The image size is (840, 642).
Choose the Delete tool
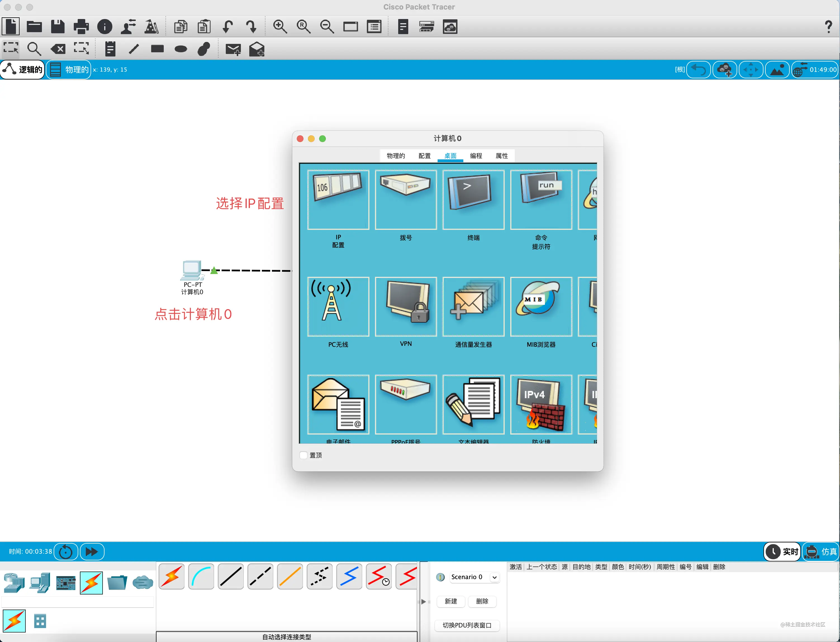coord(58,49)
